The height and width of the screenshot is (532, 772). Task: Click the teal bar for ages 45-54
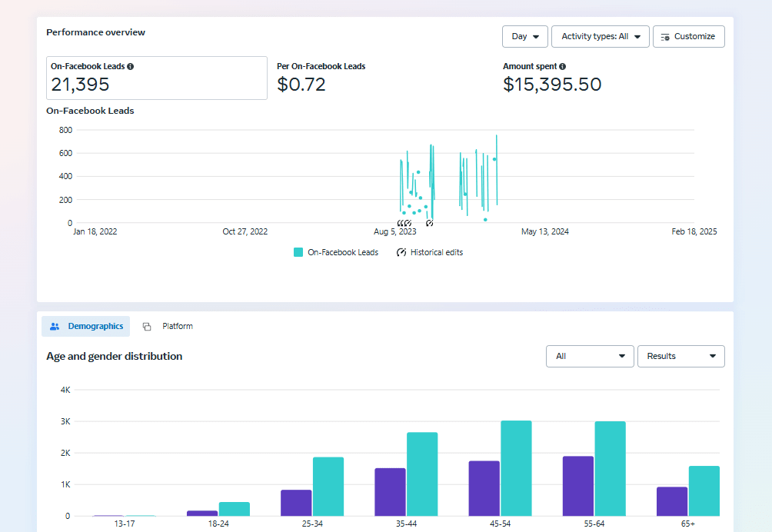click(516, 468)
